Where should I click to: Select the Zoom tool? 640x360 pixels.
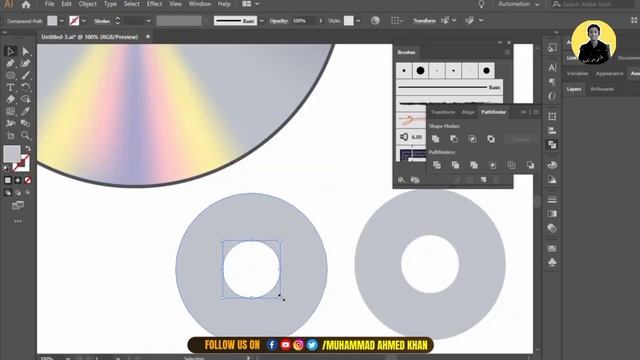25,136
